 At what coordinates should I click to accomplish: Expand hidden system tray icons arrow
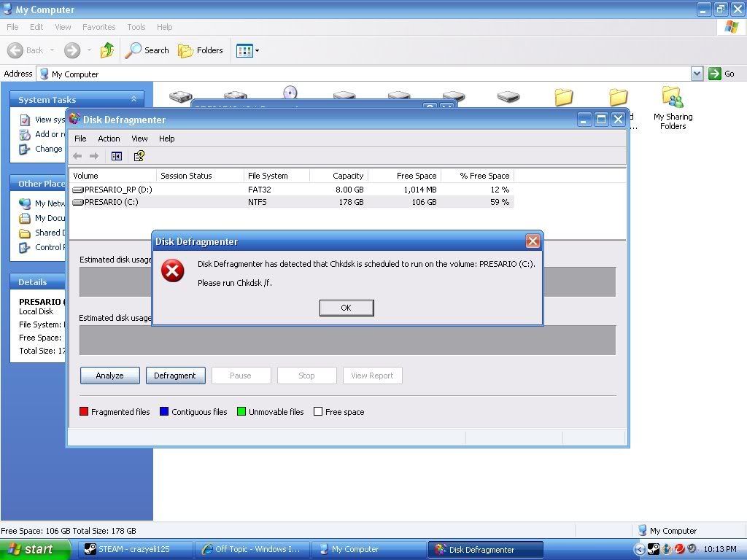640,549
